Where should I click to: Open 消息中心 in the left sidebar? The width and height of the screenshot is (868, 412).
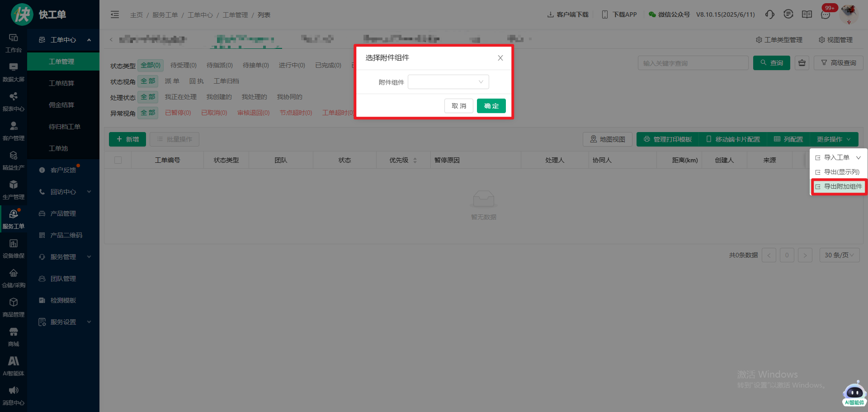14,396
